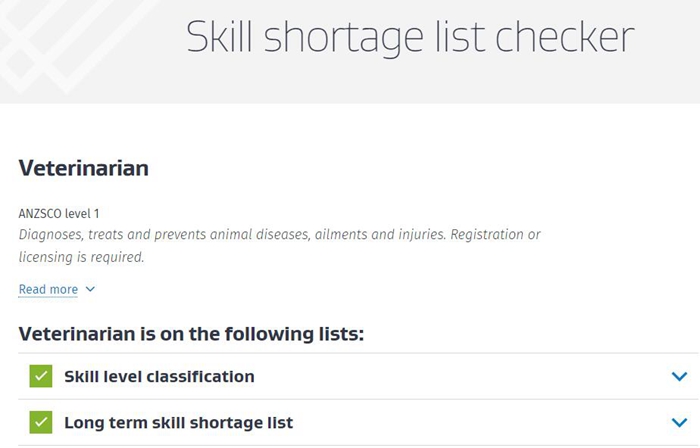Select the Long term skill shortage list label
Viewport: 700px width, 448px height.
point(178,423)
